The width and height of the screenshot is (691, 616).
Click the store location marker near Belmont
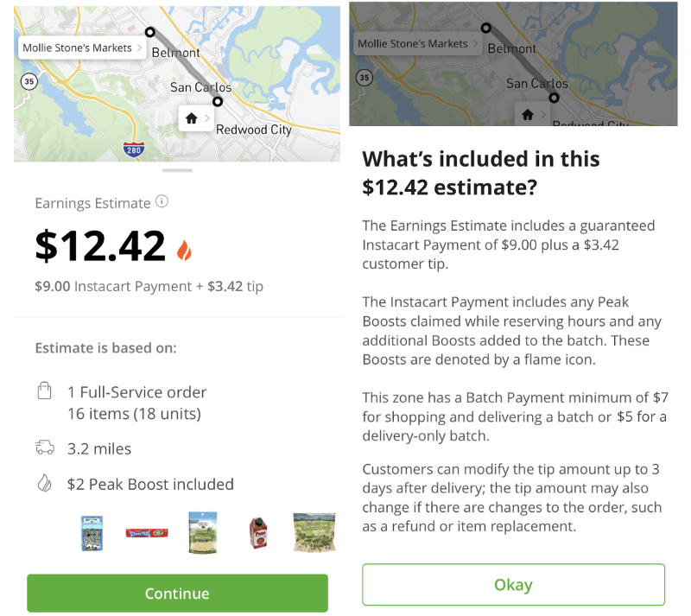[x=150, y=32]
